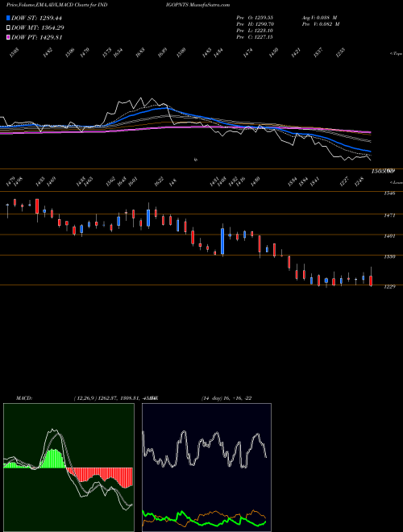Viewport: 403px width, 532px height.
Task: Select the Pre V: 0.082 M value
Action: [x=321, y=23]
